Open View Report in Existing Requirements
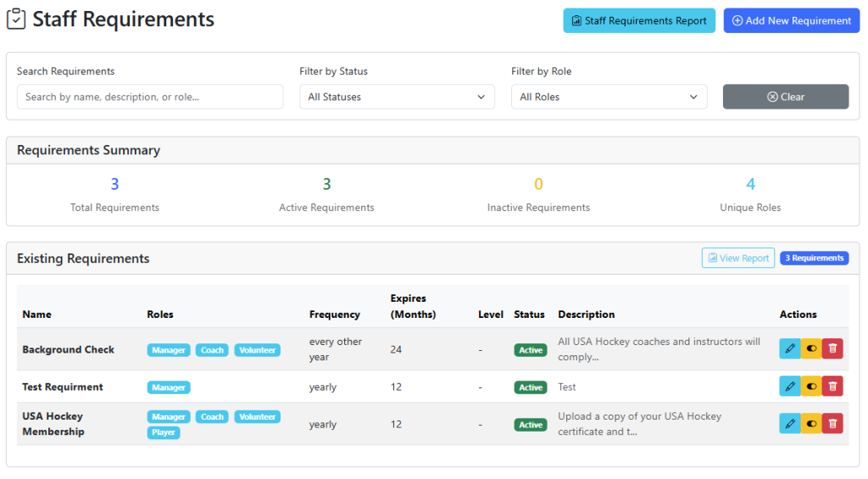This screenshot has width=868, height=479. click(738, 258)
